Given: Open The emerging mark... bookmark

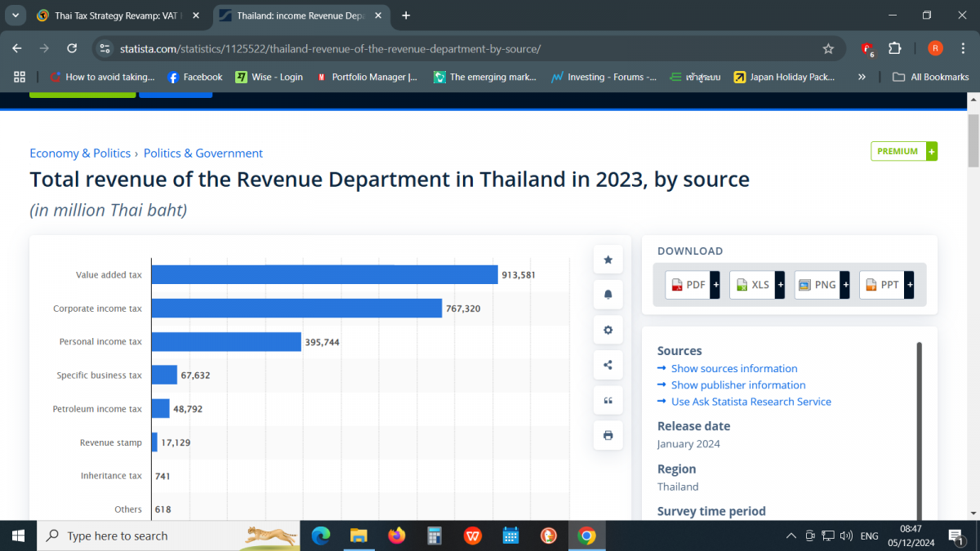Looking at the screenshot, I should pos(484,77).
